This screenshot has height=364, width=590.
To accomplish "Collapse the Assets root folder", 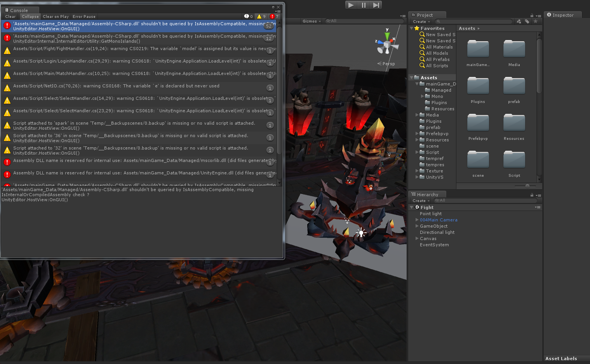I will pyautogui.click(x=412, y=78).
